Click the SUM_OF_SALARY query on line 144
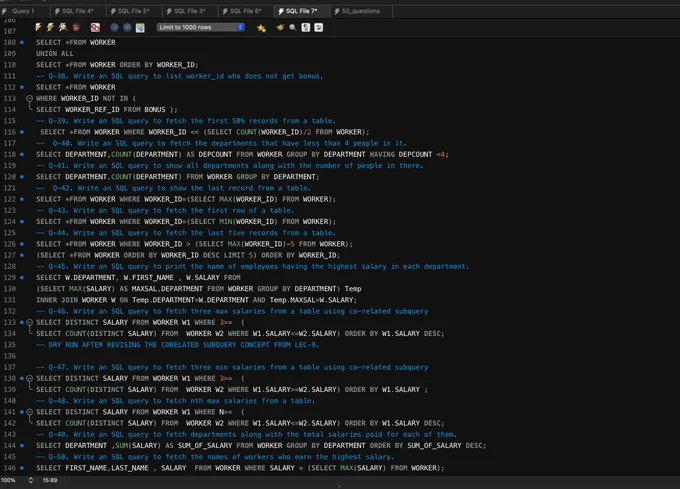 [261, 446]
